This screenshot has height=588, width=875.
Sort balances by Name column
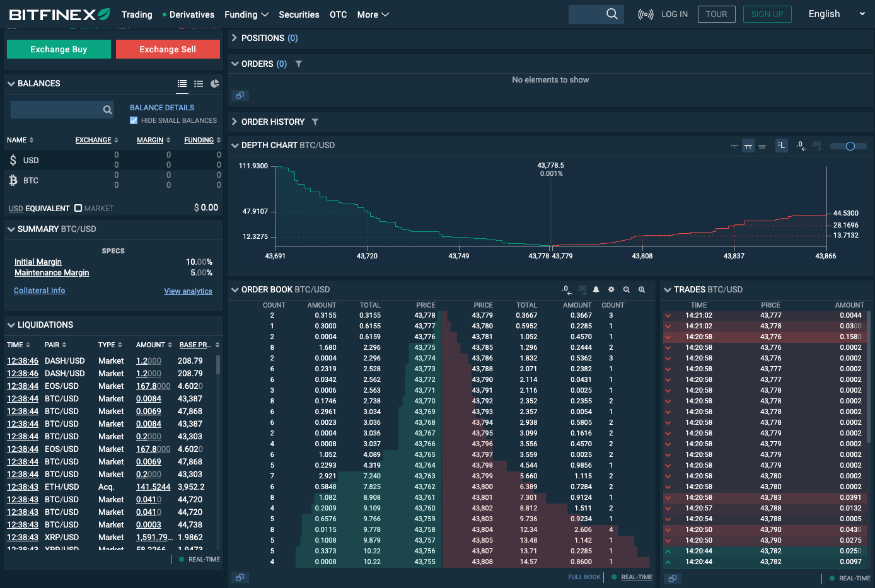(20, 140)
